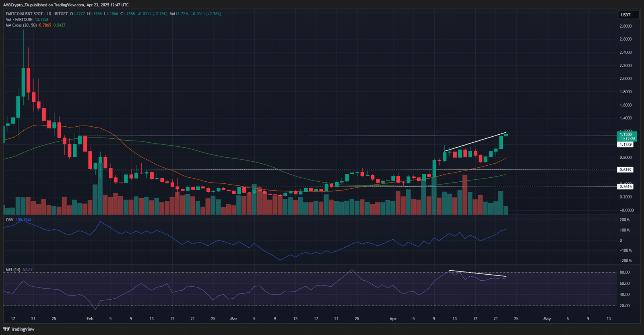Click the Feb label on time axis
Image resolution: width=644 pixels, height=335 pixels.
[90, 319]
